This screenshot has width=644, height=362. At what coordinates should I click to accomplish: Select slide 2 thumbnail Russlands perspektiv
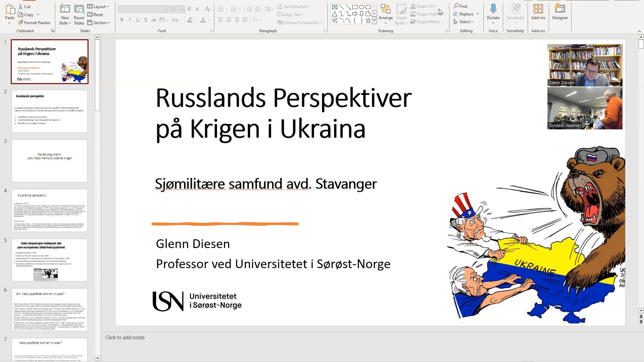[x=50, y=111]
